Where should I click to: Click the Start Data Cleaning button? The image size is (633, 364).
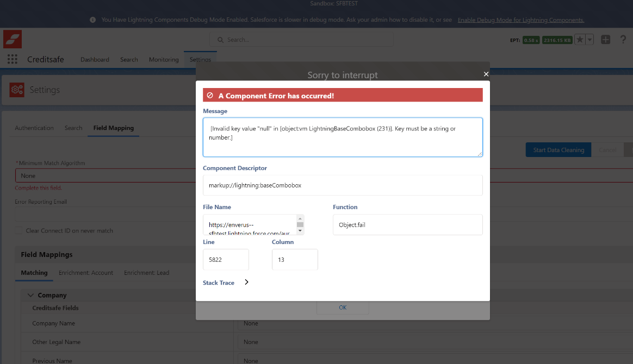(558, 149)
